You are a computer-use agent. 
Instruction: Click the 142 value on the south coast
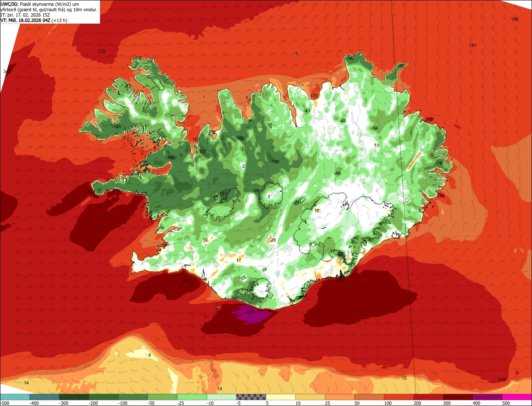click(x=235, y=299)
